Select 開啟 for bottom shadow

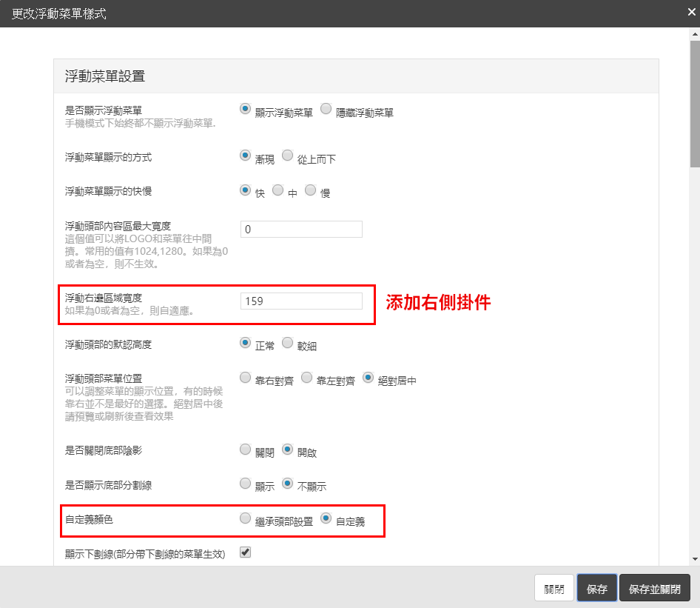[x=288, y=449]
